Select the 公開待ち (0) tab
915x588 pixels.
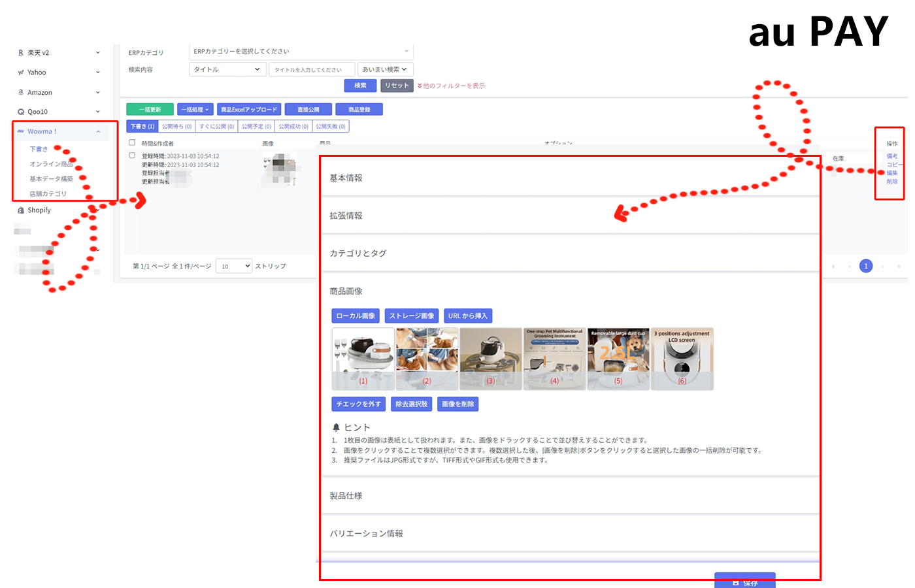click(x=176, y=127)
